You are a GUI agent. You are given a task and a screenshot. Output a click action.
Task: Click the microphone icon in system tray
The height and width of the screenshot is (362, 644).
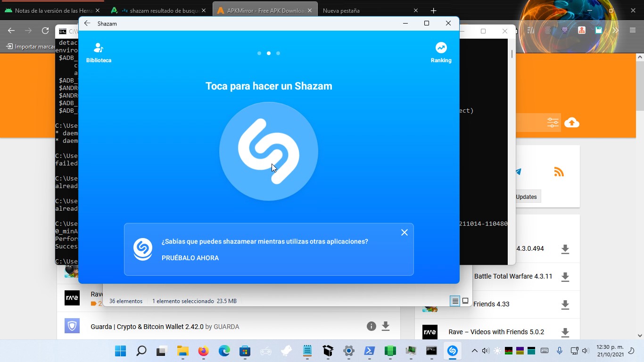560,351
